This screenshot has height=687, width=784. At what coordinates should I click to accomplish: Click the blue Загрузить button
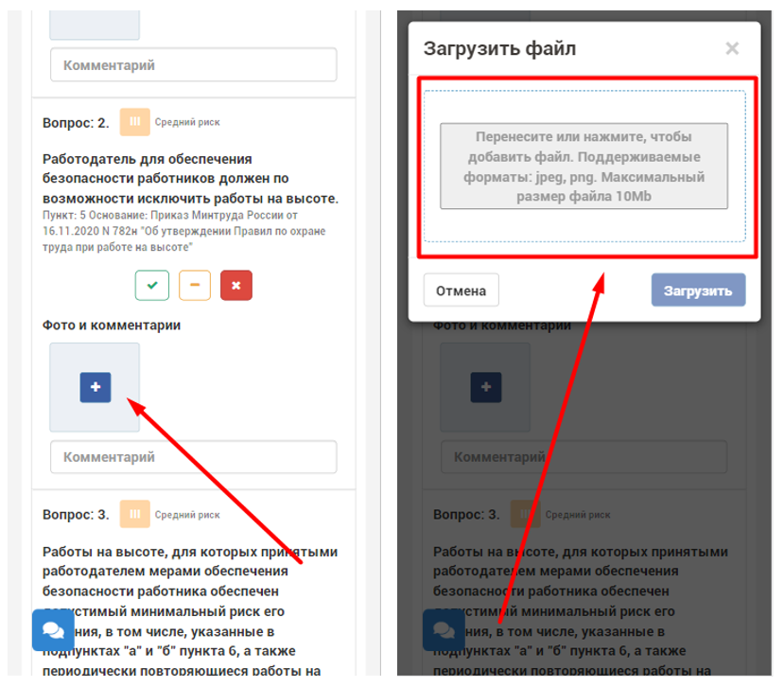coord(698,291)
